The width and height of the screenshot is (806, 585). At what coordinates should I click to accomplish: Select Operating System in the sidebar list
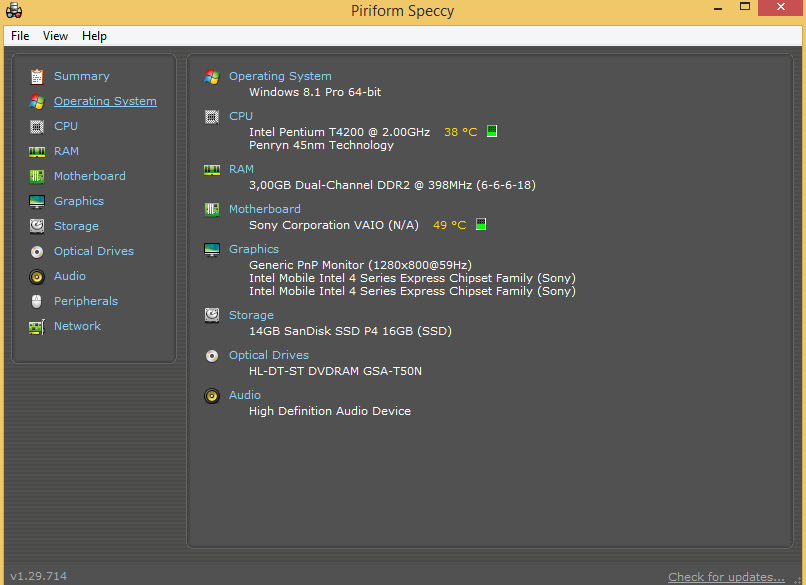pyautogui.click(x=105, y=101)
